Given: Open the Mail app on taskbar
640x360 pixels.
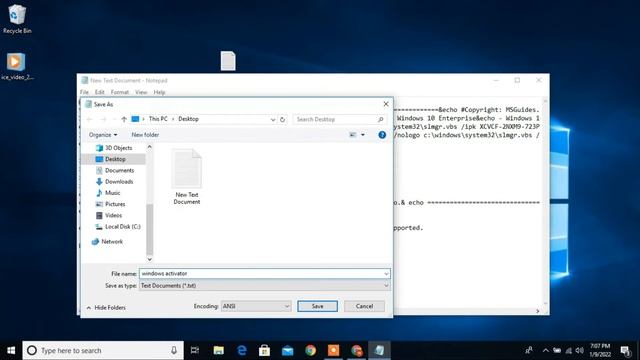Looking at the screenshot, I should pyautogui.click(x=287, y=350).
